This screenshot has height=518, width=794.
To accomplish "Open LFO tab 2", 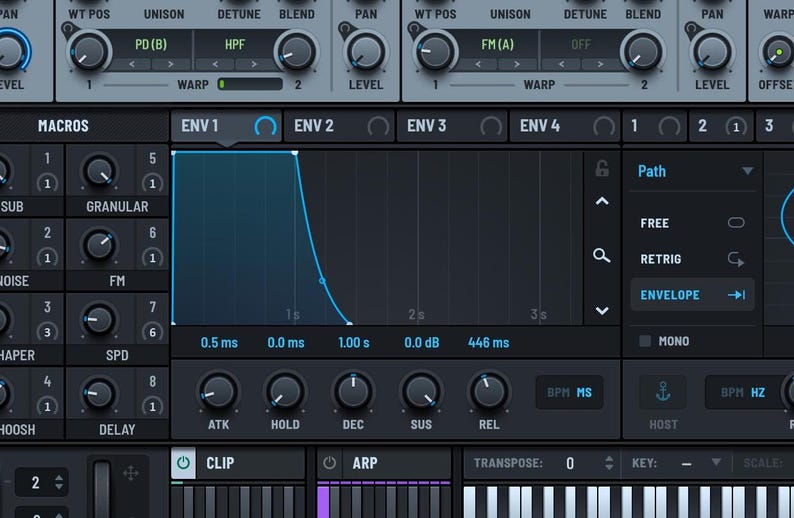I will 721,126.
